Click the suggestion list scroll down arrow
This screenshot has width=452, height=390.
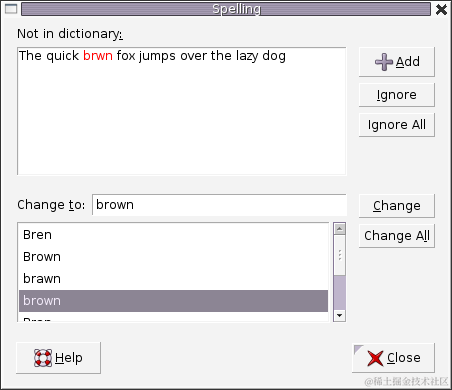point(339,315)
